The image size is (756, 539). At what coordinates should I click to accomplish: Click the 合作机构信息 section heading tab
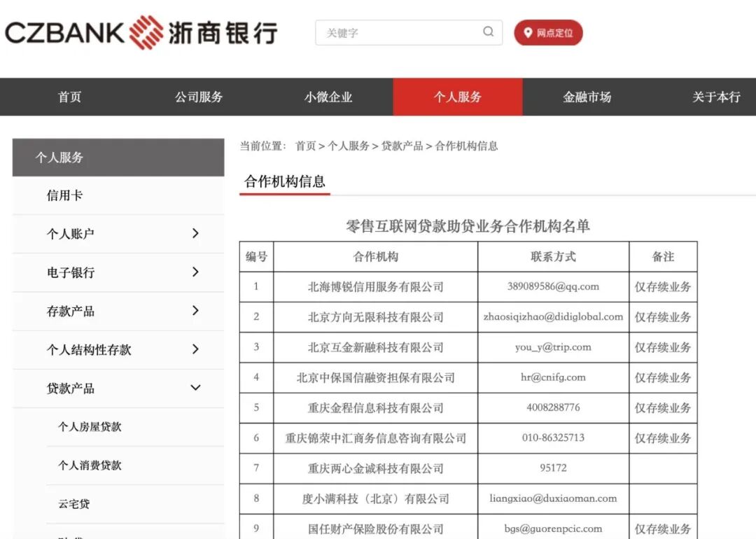click(x=284, y=182)
